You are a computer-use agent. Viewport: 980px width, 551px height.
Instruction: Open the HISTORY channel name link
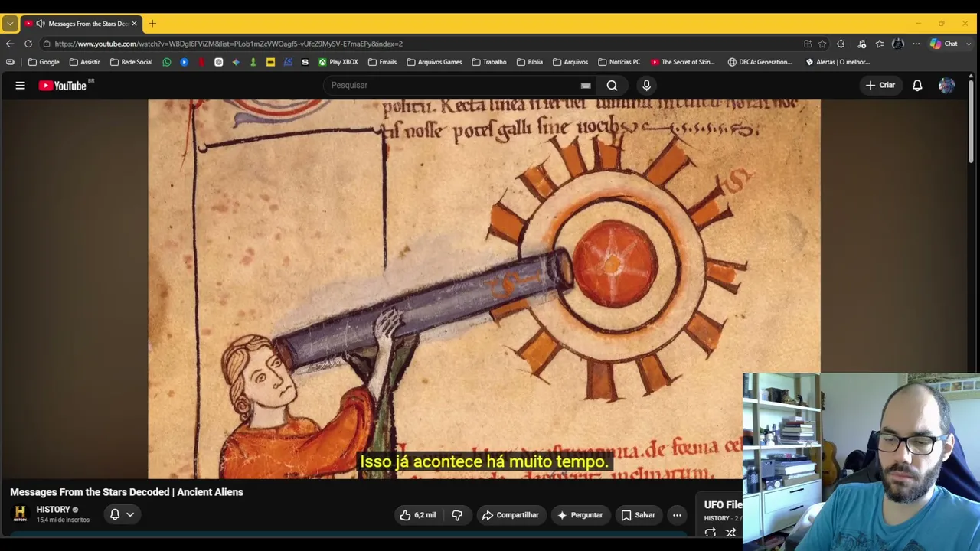point(53,510)
